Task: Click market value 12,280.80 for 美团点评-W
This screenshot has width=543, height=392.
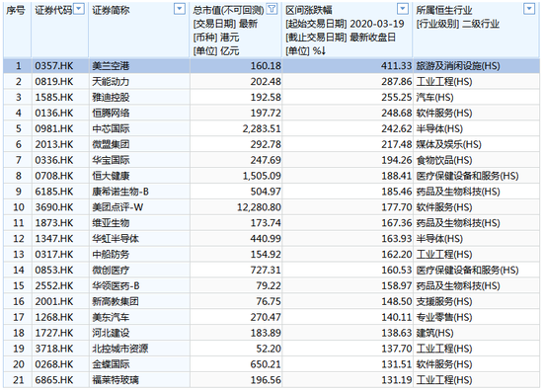Action: [x=259, y=207]
